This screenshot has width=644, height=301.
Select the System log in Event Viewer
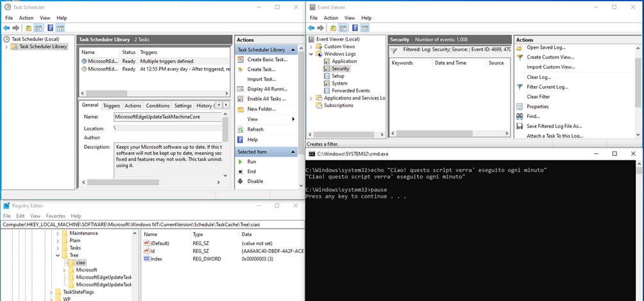tap(339, 83)
